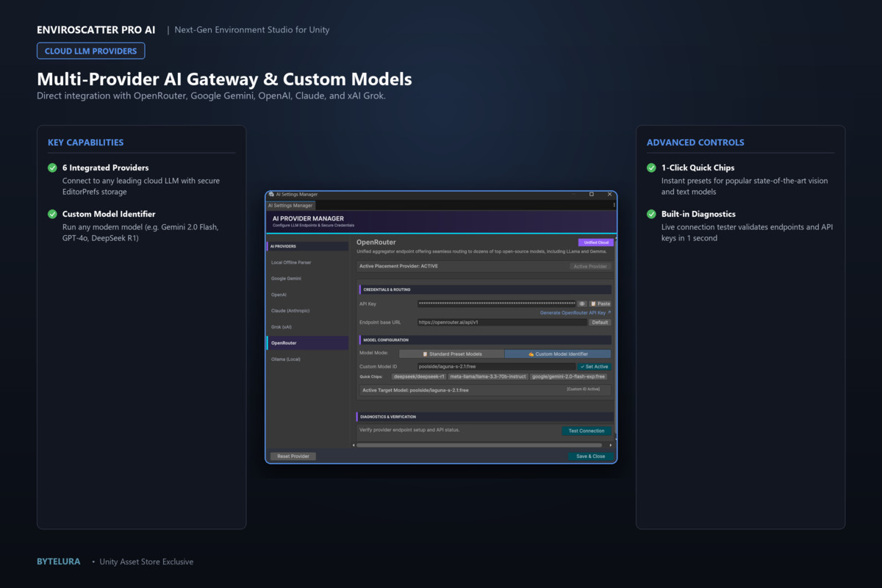Choose the deepseek/deepseek-r1 quick chip

click(x=419, y=376)
